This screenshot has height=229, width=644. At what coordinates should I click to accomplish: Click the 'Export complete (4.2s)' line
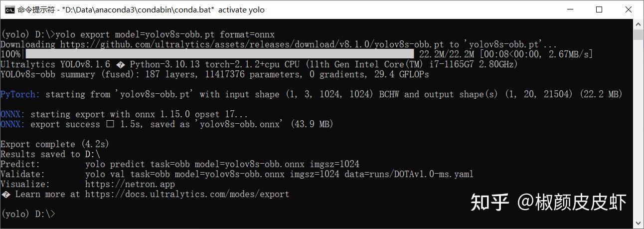point(55,144)
